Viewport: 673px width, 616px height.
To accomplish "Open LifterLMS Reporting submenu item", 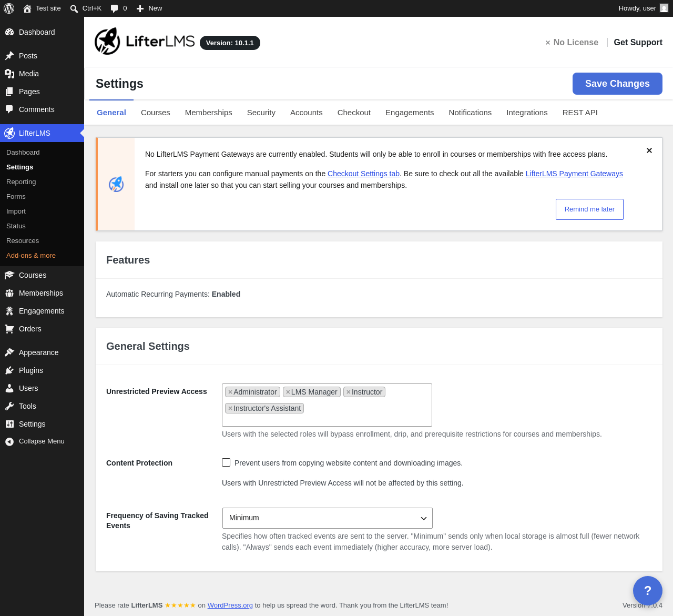I will tap(21, 182).
